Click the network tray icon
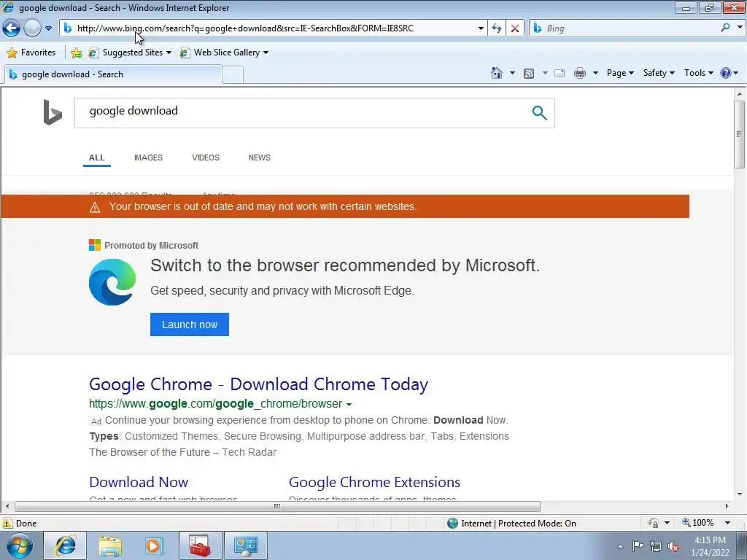Image resolution: width=747 pixels, height=560 pixels. 656,546
